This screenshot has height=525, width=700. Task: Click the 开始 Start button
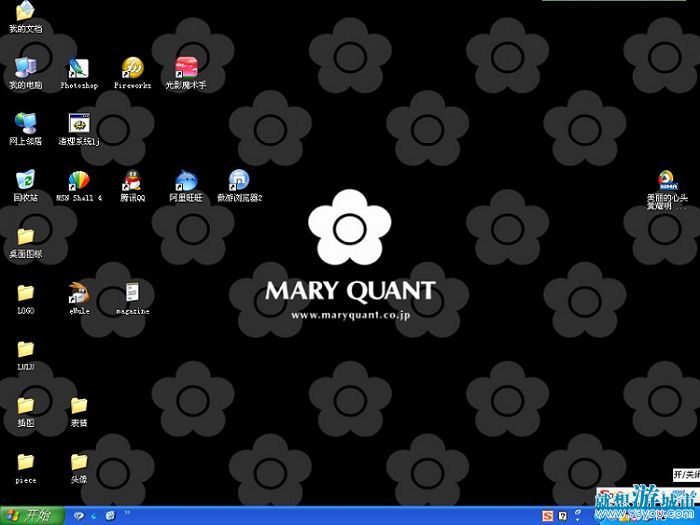(x=31, y=516)
